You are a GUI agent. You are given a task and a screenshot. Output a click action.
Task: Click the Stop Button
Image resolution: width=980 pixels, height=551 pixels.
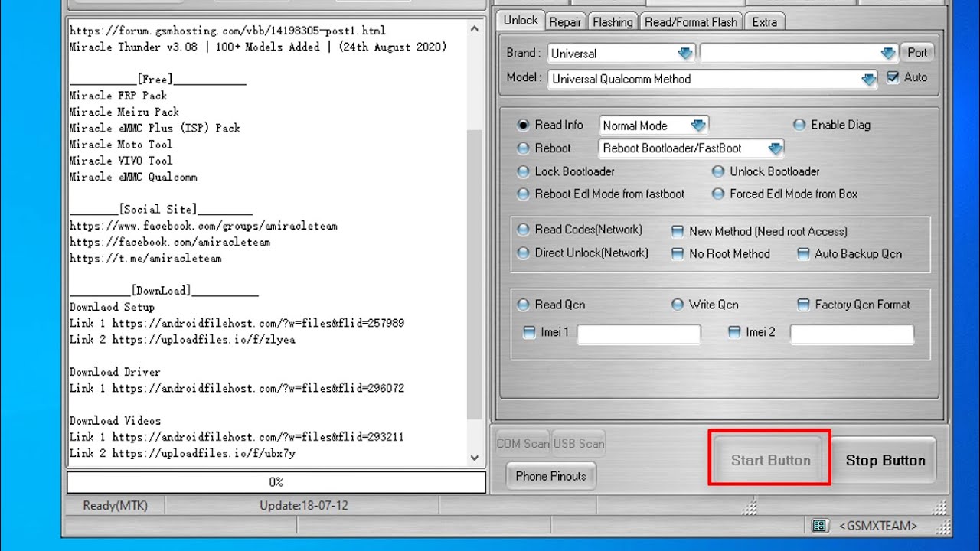click(885, 460)
